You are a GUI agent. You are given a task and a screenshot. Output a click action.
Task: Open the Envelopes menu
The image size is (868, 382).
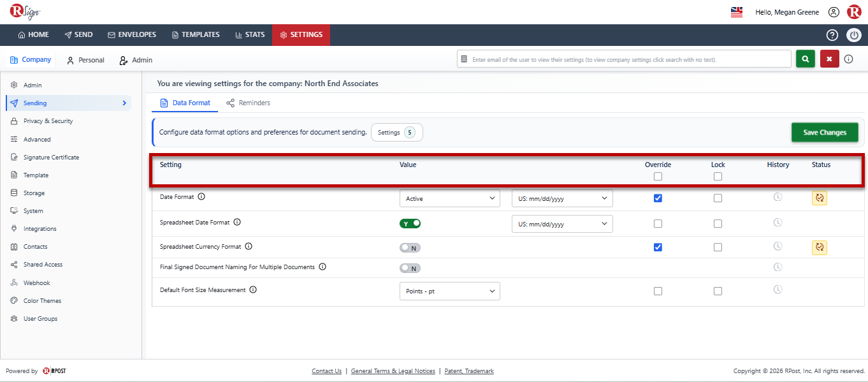coord(132,34)
